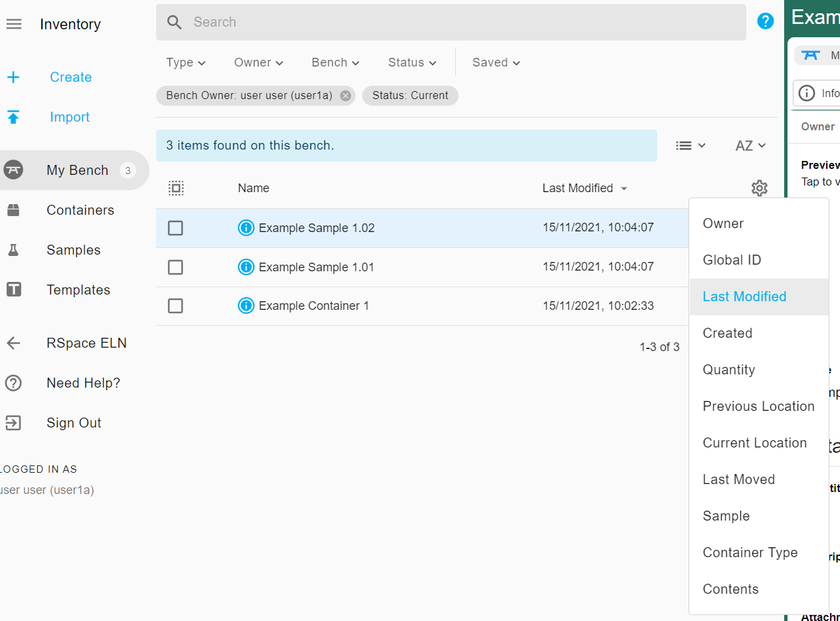Go to Samples in the sidebar
Image resolution: width=840 pixels, height=621 pixels.
[74, 250]
